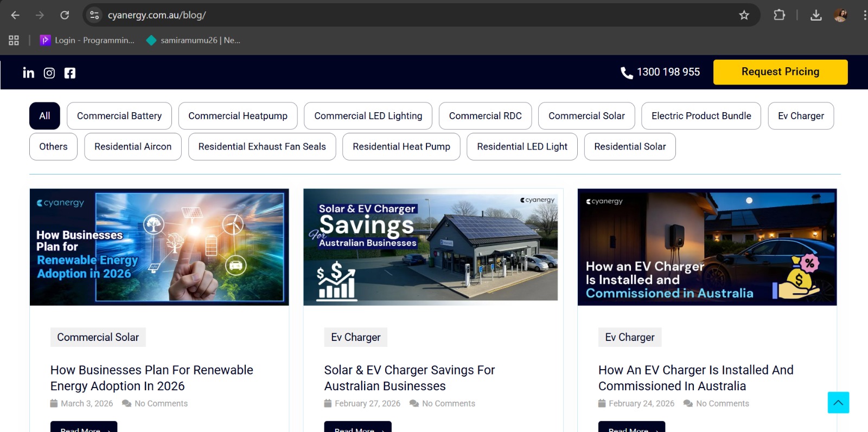
Task: Go back to the previous page
Action: coord(15,15)
